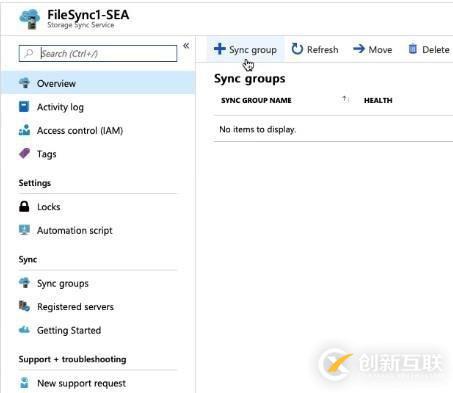The height and width of the screenshot is (393, 453).
Task: Click the 'Storage Sync Service' subtitle
Action: tap(81, 25)
